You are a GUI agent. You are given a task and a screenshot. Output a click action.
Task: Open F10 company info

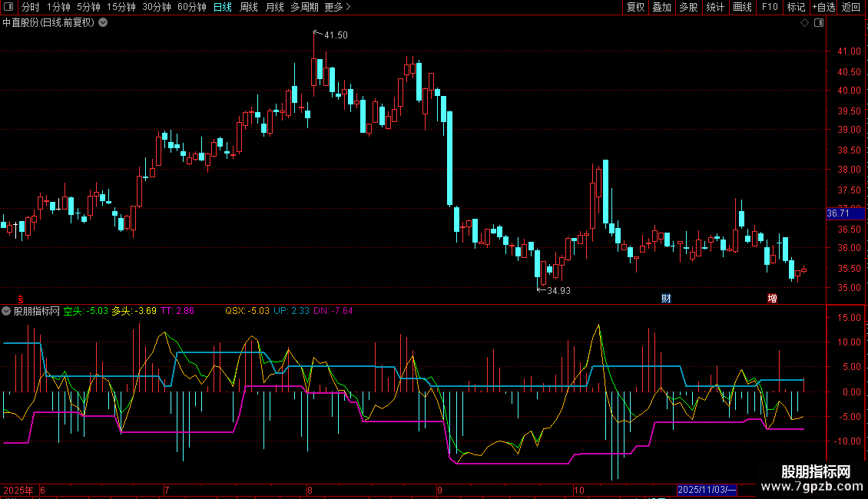(770, 7)
